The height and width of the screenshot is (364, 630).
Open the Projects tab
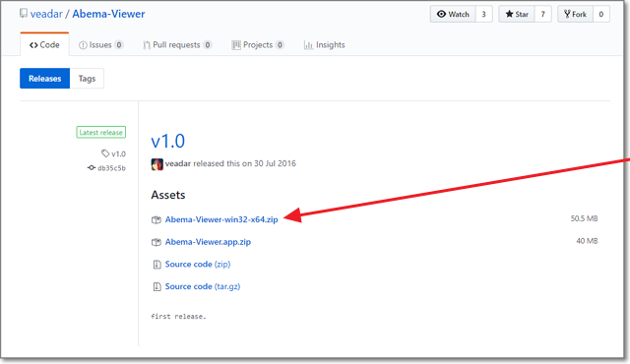[x=258, y=45]
